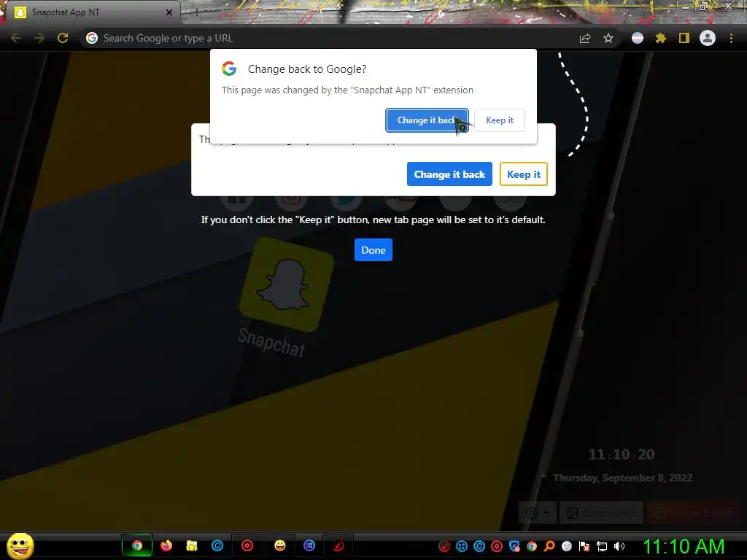The height and width of the screenshot is (560, 747).
Task: Close the "Snapchat App NT" tab
Action: pos(169,12)
